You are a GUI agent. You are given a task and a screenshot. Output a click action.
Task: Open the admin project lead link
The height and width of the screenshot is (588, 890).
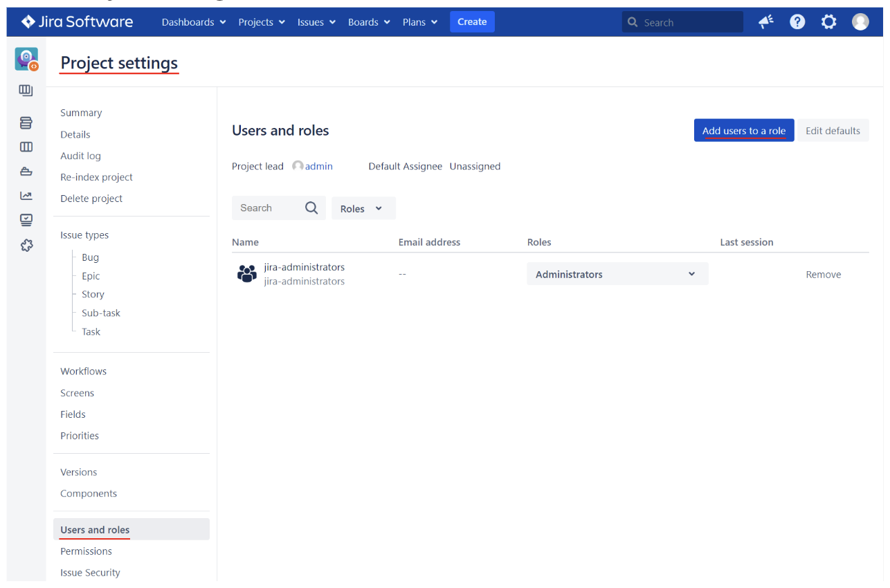319,166
